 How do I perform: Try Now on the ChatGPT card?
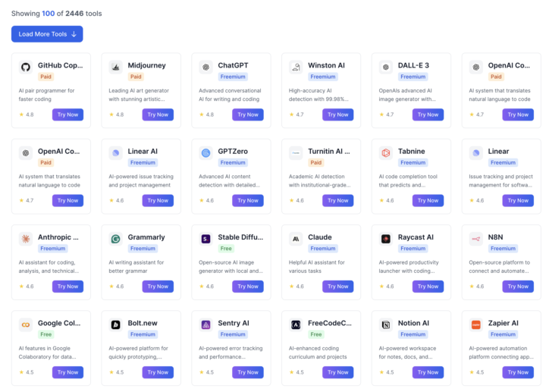(x=248, y=114)
